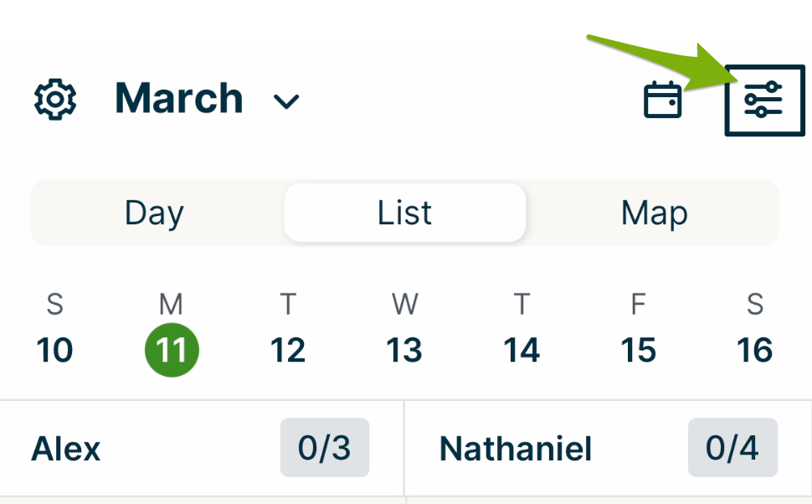Click the March month title

click(179, 99)
